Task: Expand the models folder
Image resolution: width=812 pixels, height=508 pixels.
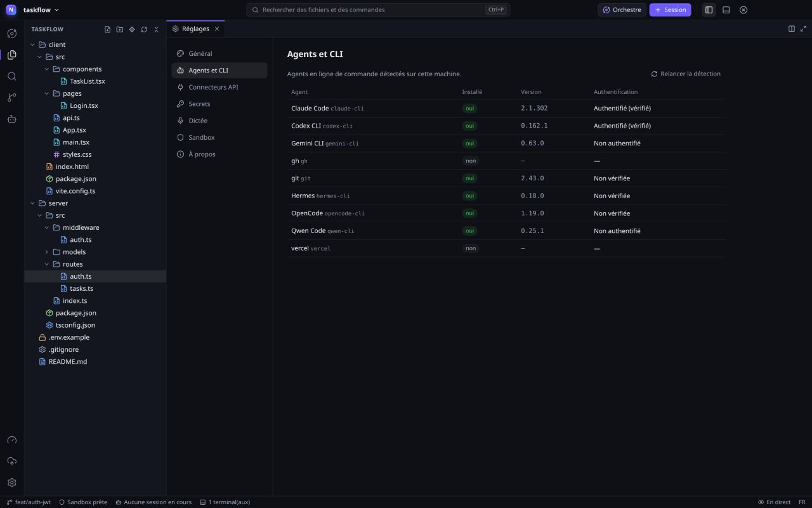Action: [x=95, y=252]
